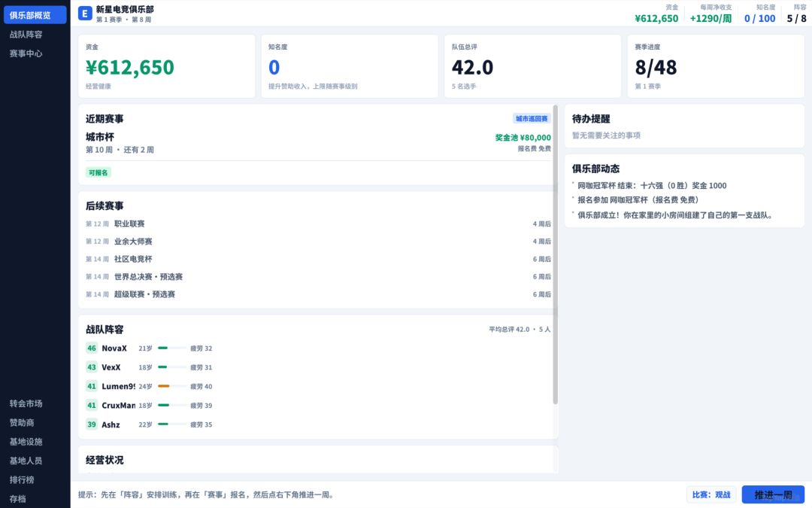This screenshot has width=812, height=508.
Task: Click NovaX's rating badge 46
Action: tap(92, 348)
